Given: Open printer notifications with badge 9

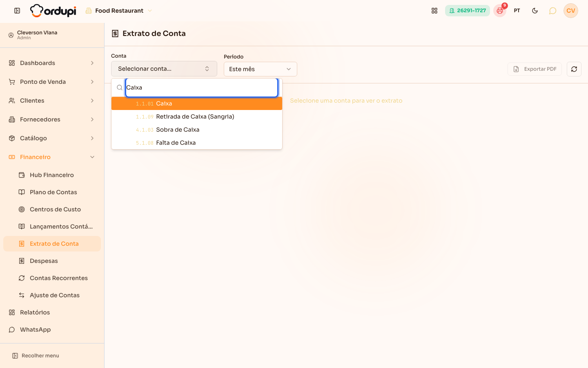Looking at the screenshot, I should [x=500, y=11].
